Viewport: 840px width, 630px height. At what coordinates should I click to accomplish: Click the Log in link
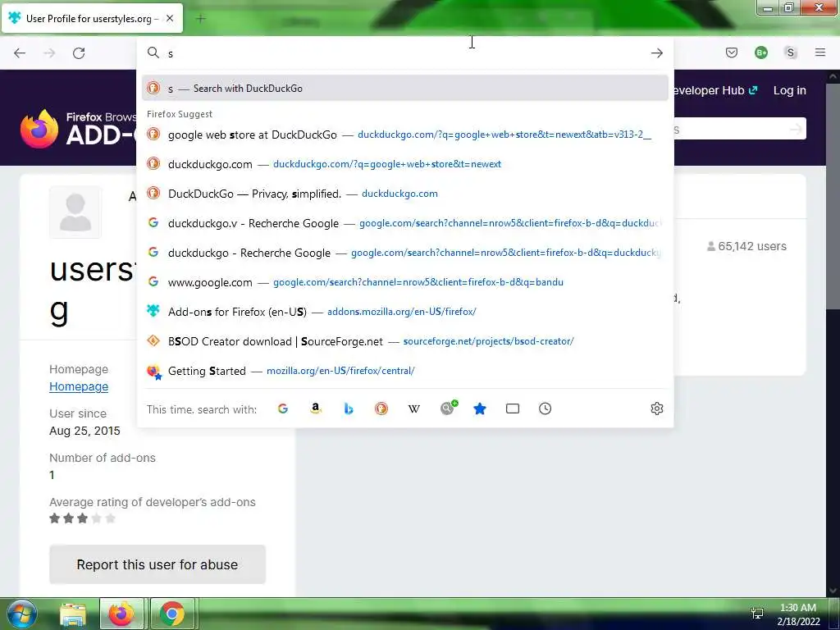790,90
